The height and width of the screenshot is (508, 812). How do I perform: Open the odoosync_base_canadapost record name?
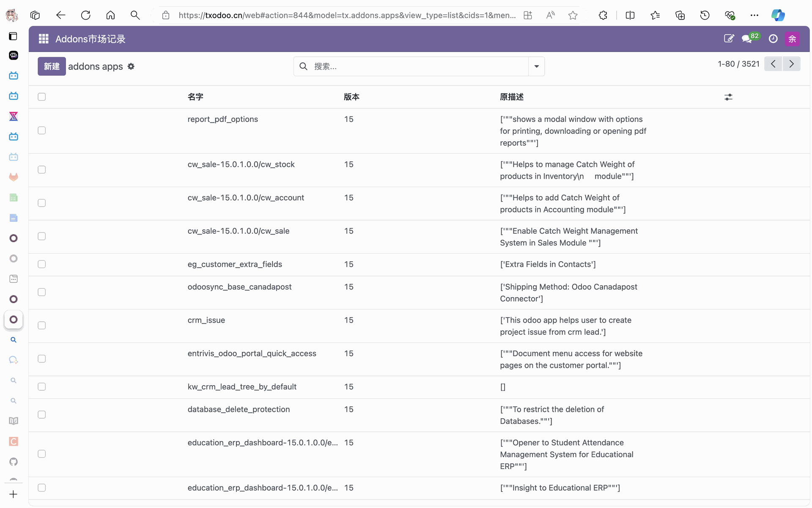[239, 287]
